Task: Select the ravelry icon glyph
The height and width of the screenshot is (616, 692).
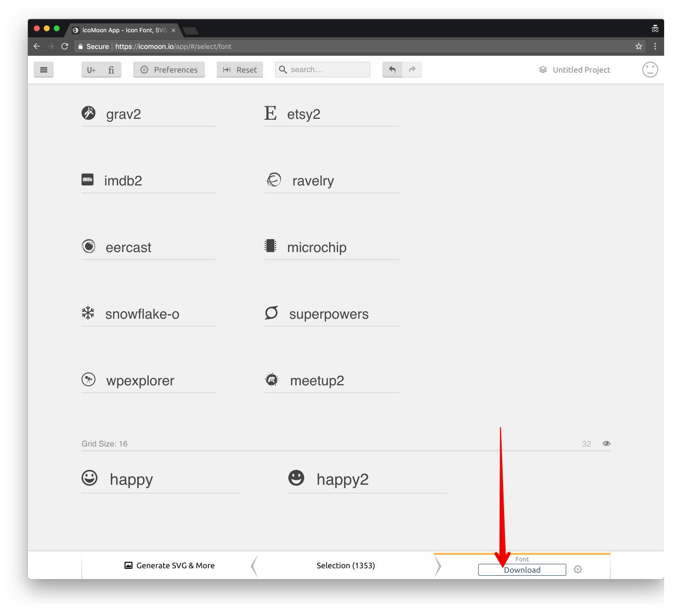Action: click(x=274, y=179)
